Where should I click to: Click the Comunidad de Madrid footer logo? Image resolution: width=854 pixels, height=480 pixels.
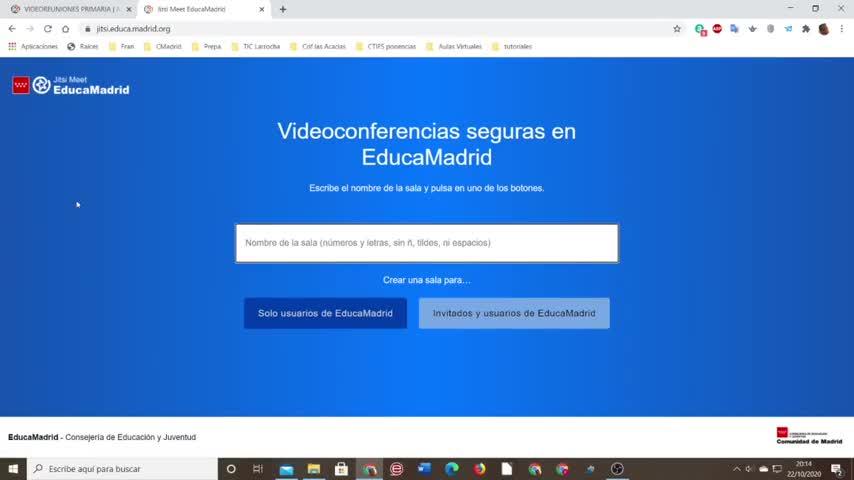(x=809, y=436)
